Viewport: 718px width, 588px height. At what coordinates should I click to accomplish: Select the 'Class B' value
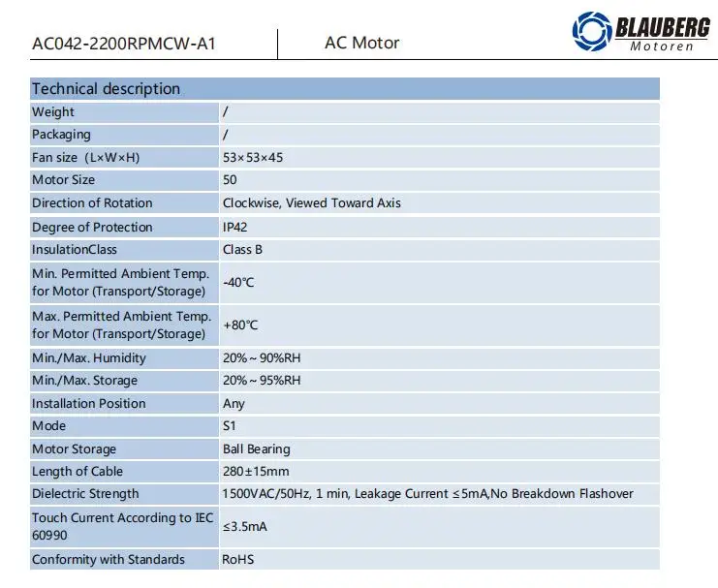click(x=242, y=250)
